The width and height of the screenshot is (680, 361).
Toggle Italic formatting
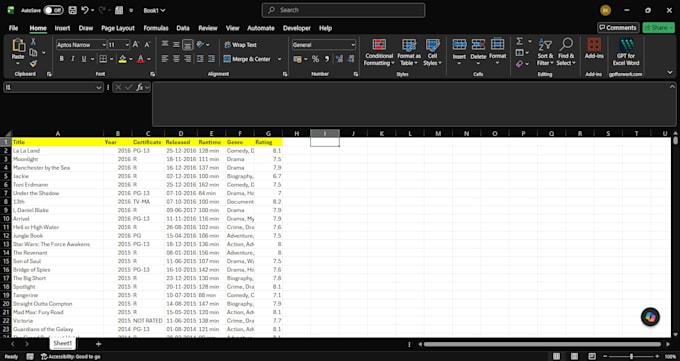click(72, 59)
